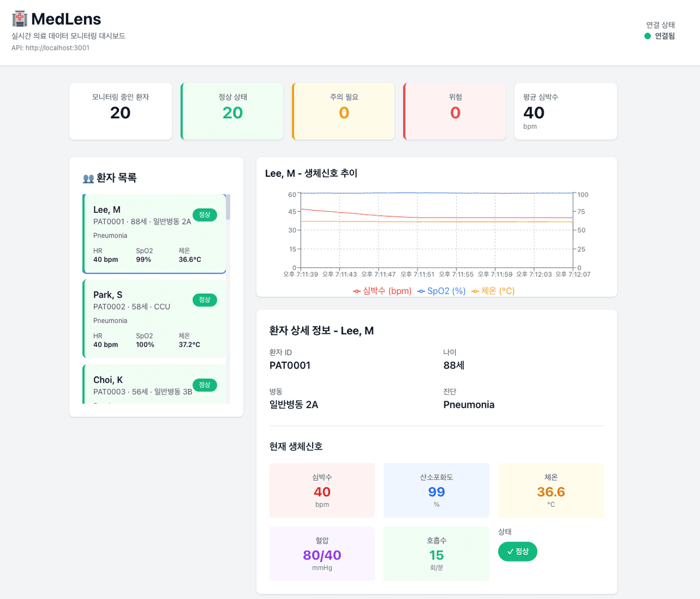Click the MedLens hospital logo icon
Screen dimensions: 700x599
20,19
